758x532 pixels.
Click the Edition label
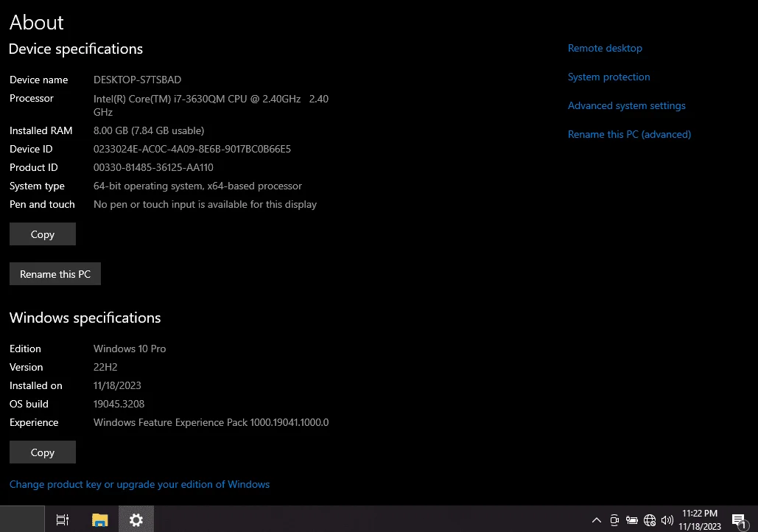(25, 349)
